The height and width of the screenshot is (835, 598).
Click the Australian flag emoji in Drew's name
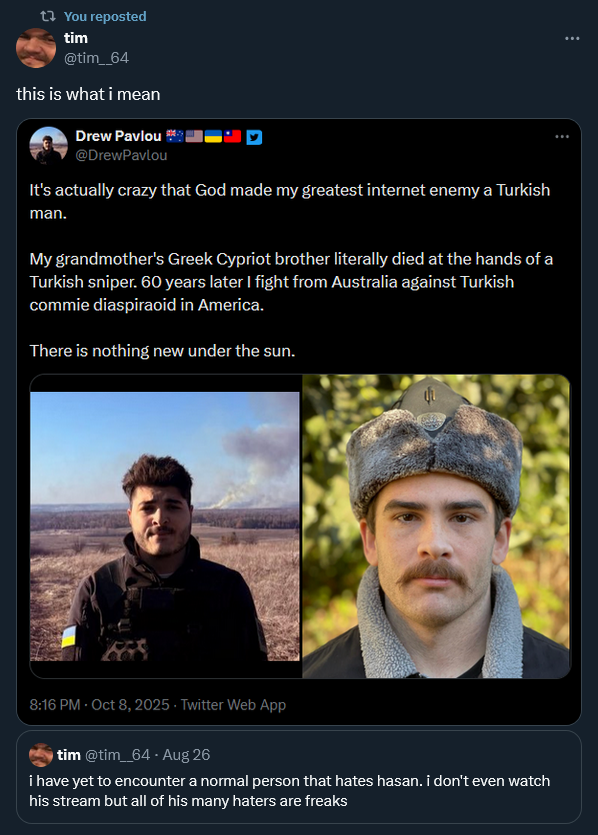[173, 137]
